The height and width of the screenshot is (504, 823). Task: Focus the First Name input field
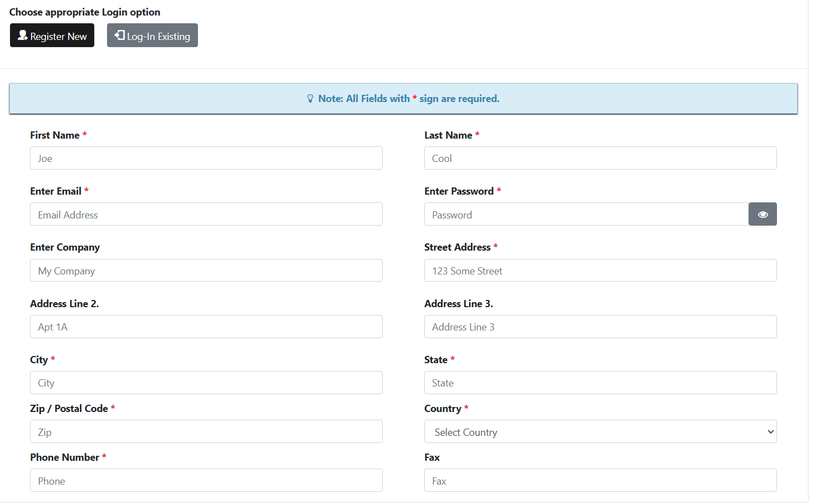[x=206, y=158]
